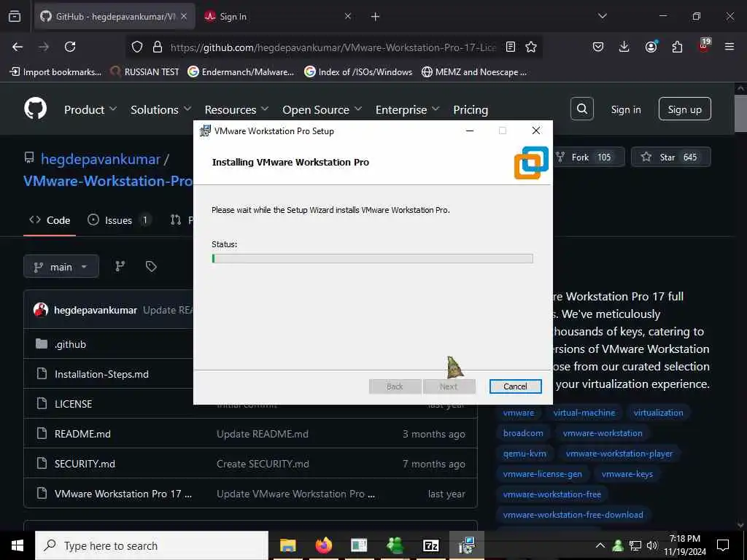Click the installation status progress bar

click(372, 259)
